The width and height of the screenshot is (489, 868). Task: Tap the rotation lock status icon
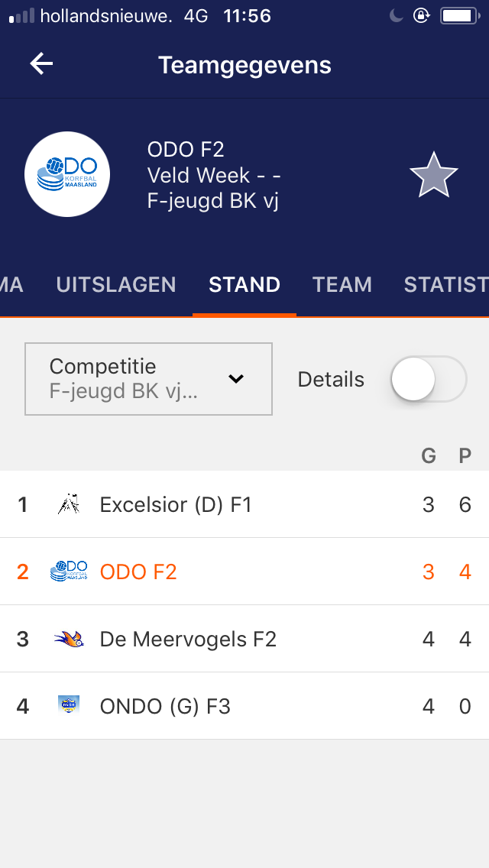pos(421,15)
